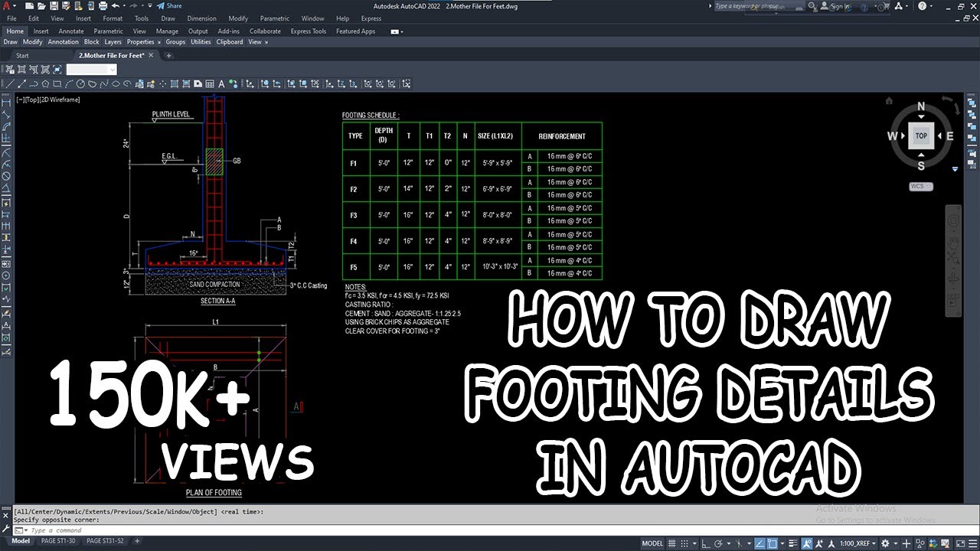Click the Sign In button
Viewport: 980px width, 551px height.
835,6
